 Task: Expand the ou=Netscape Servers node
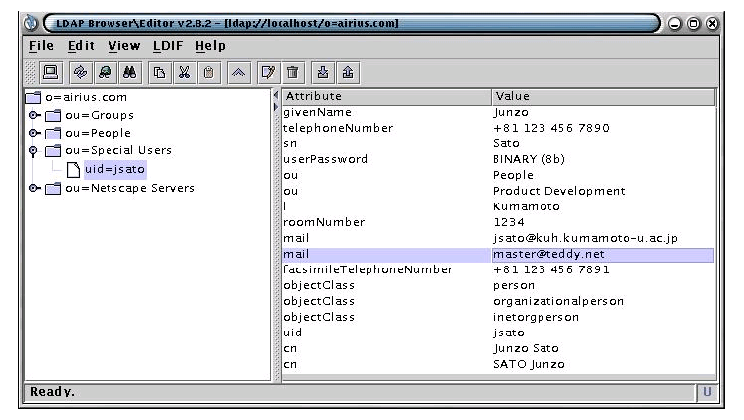pyautogui.click(x=34, y=188)
